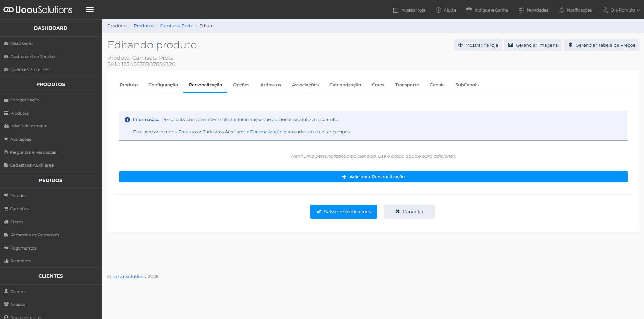Click the Fretes truck icon
644x319 pixels.
click(x=6, y=222)
